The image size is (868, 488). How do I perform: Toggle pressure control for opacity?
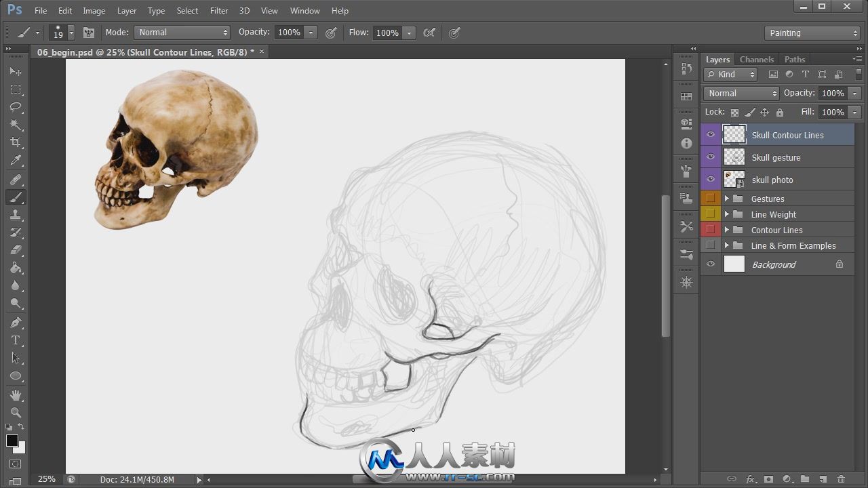pos(331,33)
